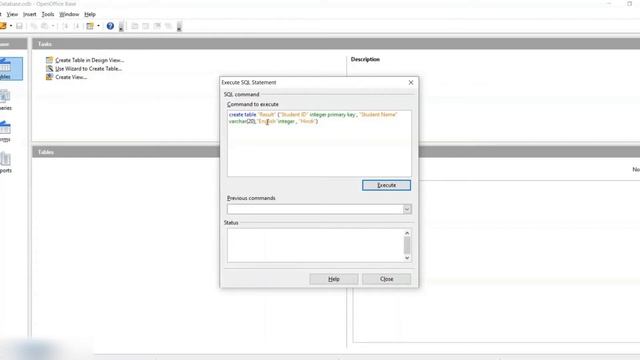This screenshot has width=640, height=360.
Task: Click the Status scrollbar up arrow
Action: click(407, 233)
